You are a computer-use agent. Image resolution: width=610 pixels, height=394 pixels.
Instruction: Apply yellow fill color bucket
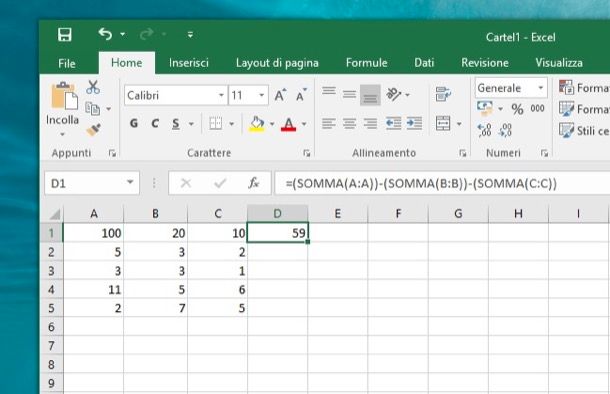(x=256, y=124)
